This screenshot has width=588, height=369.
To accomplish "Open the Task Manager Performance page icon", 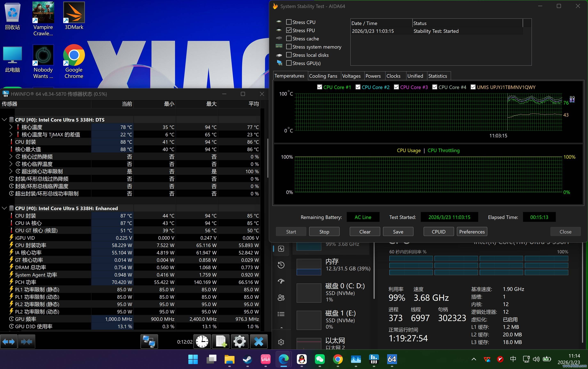I will (281, 249).
